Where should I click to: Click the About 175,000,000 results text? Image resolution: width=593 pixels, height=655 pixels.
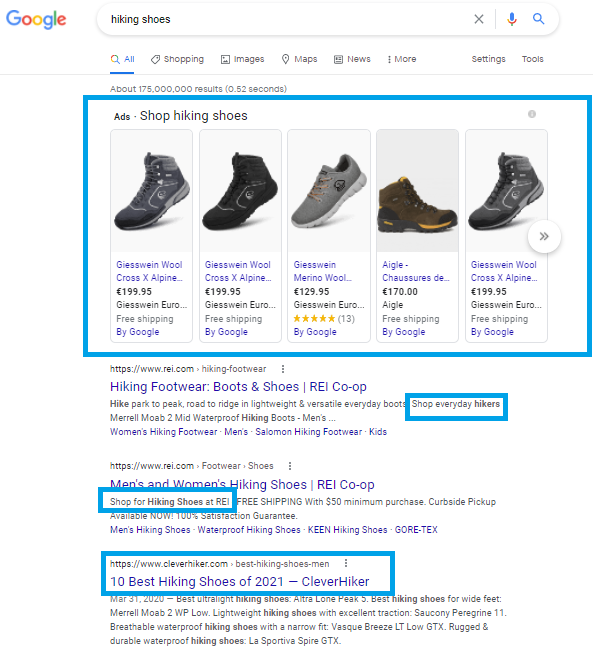click(198, 89)
